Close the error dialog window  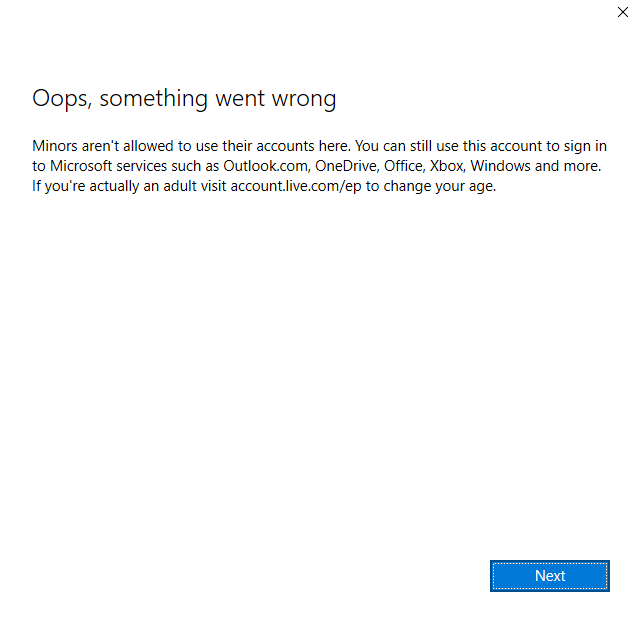pos(622,12)
